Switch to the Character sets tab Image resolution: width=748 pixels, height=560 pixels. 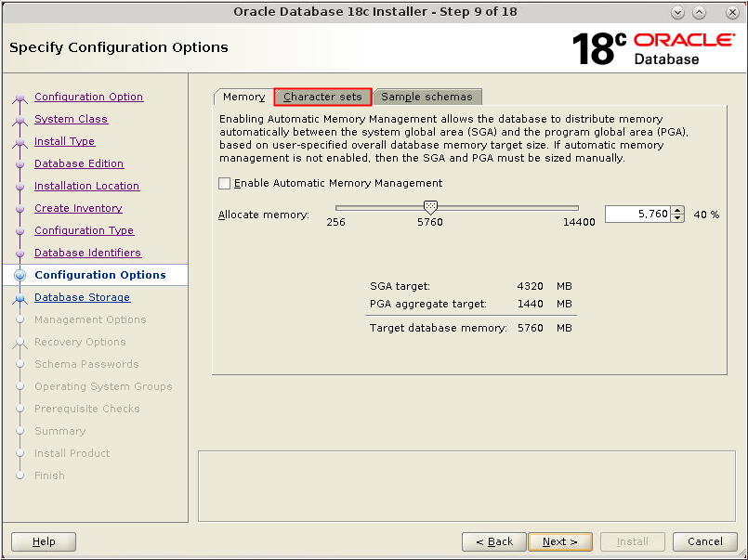click(x=322, y=97)
